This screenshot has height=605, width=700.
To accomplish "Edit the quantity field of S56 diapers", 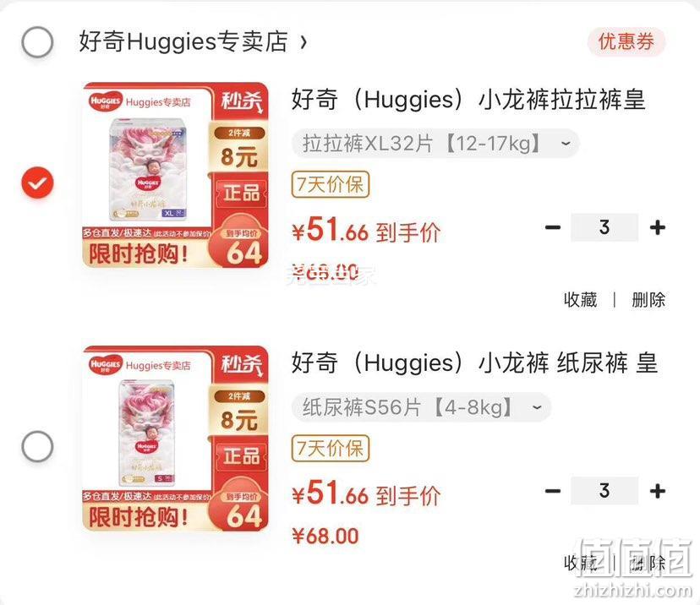I will pos(604,491).
